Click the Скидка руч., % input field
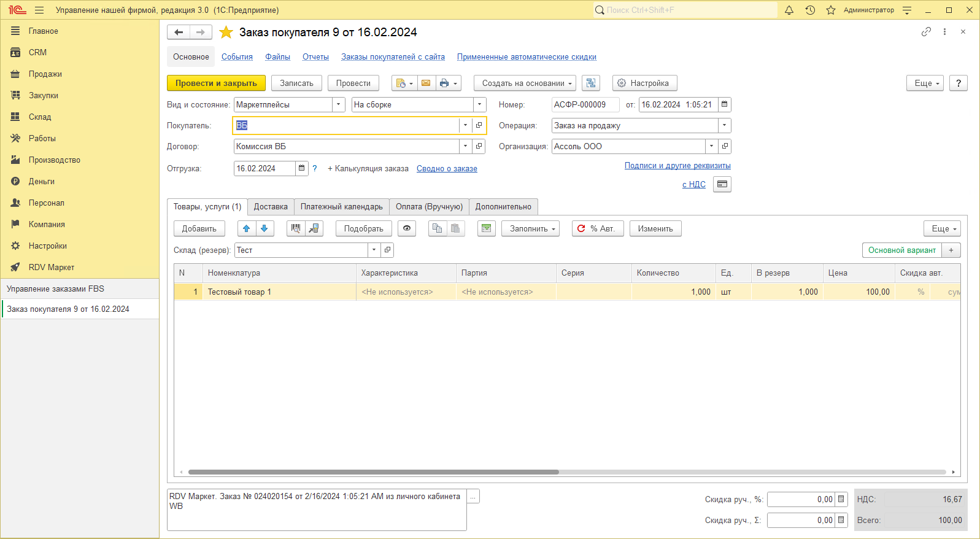This screenshot has height=539, width=980. coord(801,499)
